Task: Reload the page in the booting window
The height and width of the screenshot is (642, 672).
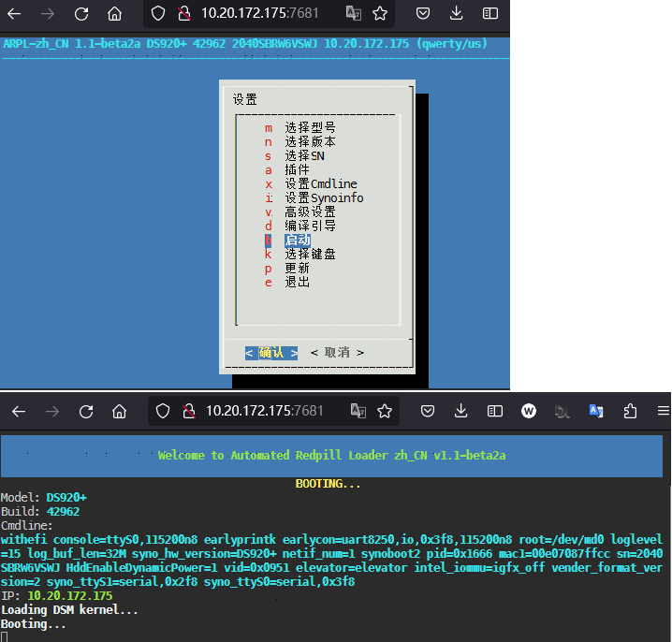Action: (x=86, y=411)
